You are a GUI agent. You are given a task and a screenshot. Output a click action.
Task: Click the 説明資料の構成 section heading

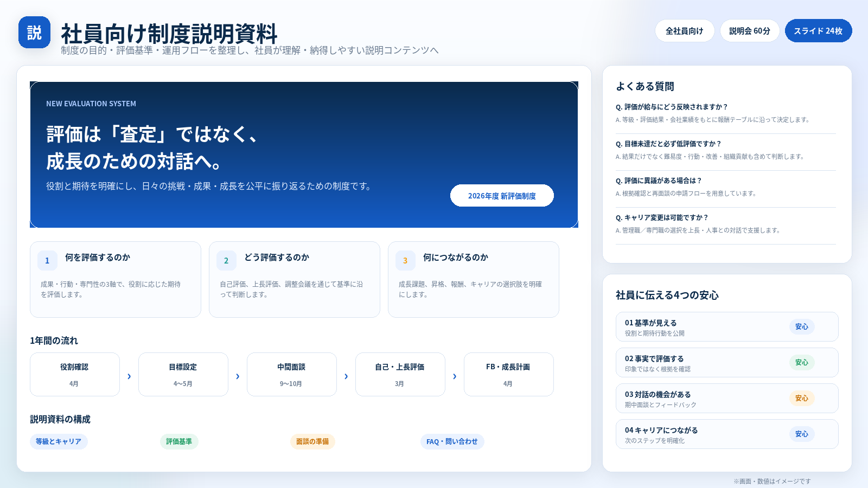60,419
